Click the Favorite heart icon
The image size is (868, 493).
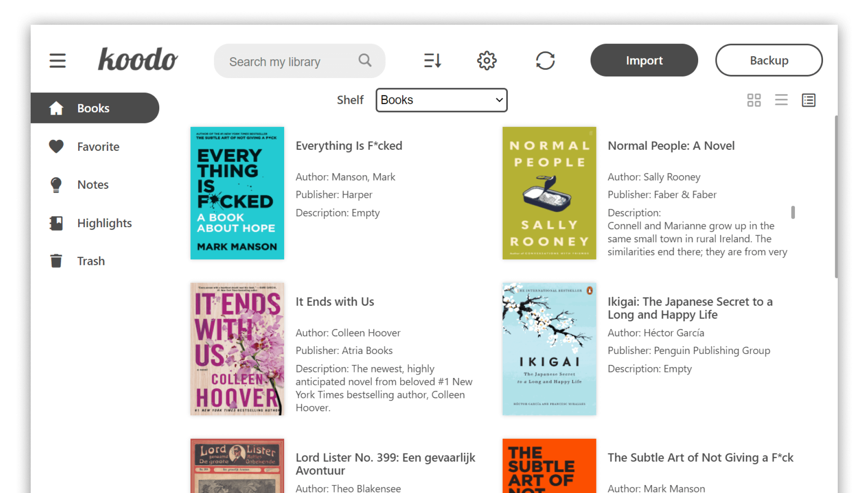[56, 146]
